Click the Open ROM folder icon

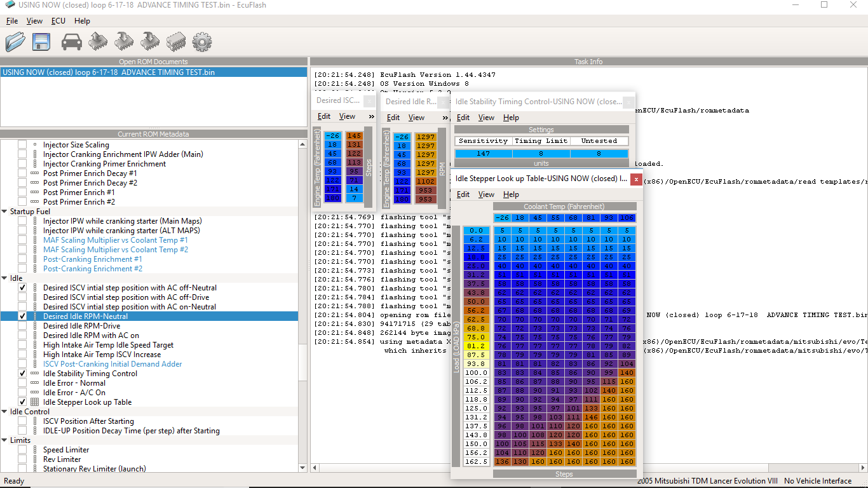[x=15, y=42]
